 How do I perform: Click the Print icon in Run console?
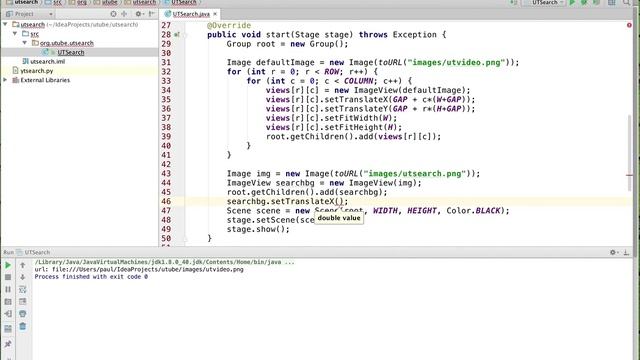(x=22, y=314)
